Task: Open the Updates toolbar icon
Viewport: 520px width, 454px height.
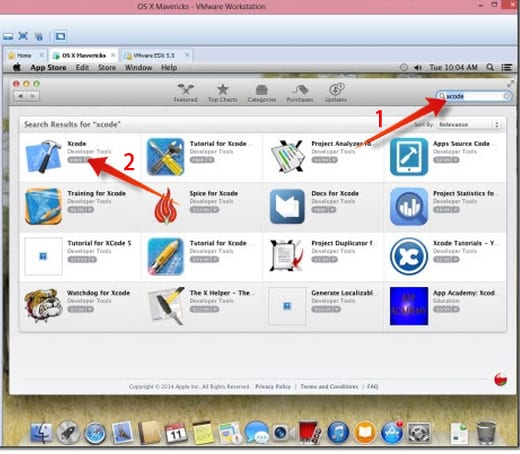Action: pos(336,93)
